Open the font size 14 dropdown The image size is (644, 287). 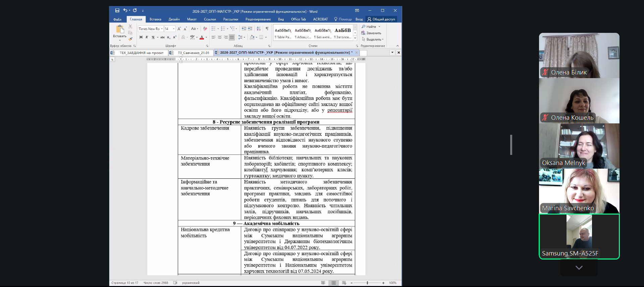tap(174, 29)
